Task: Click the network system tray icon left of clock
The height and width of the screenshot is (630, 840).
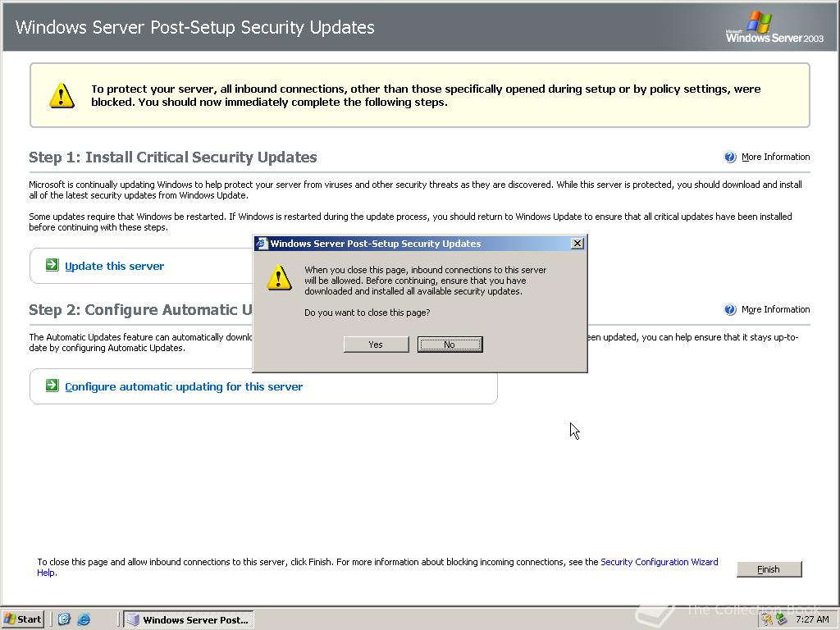Action: tap(781, 620)
